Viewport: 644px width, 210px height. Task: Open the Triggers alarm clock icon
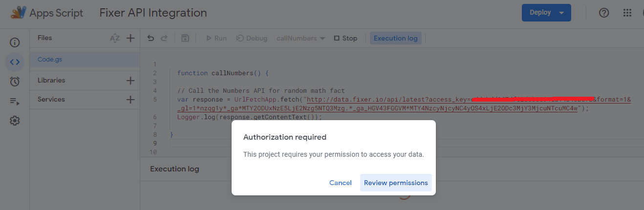click(x=15, y=82)
